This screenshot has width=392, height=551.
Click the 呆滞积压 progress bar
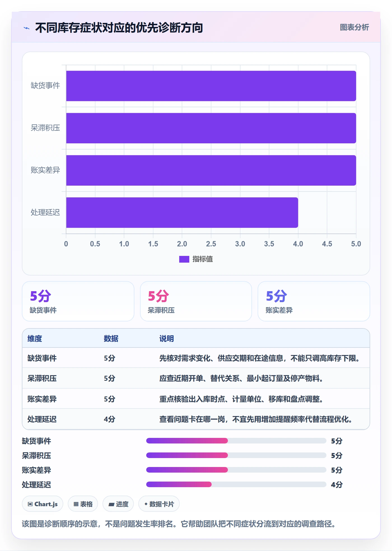point(236,456)
